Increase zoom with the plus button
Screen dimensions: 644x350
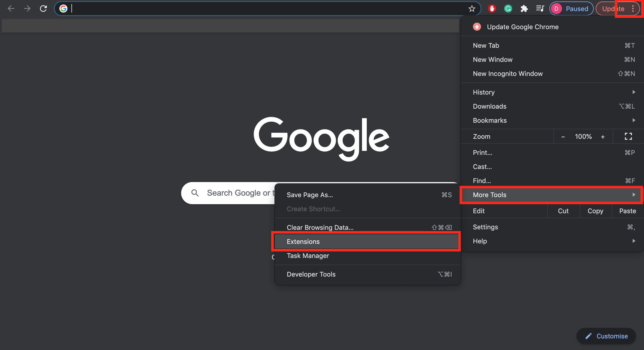click(x=603, y=137)
